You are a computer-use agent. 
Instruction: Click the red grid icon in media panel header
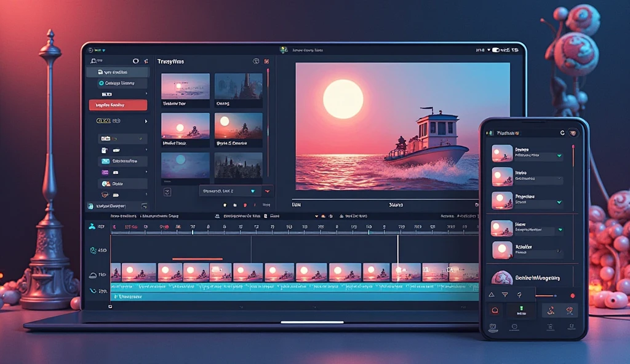pos(266,61)
